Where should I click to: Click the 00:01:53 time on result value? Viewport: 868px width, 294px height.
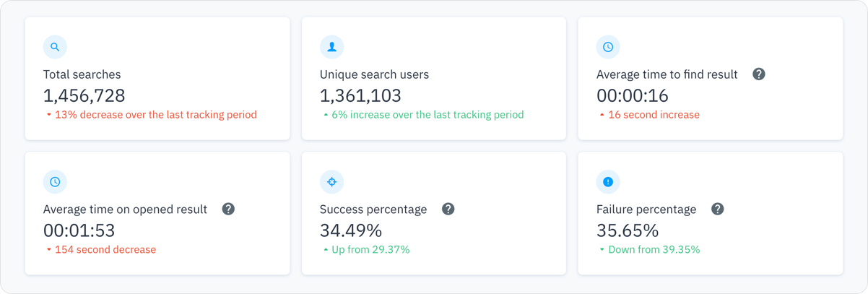79,230
